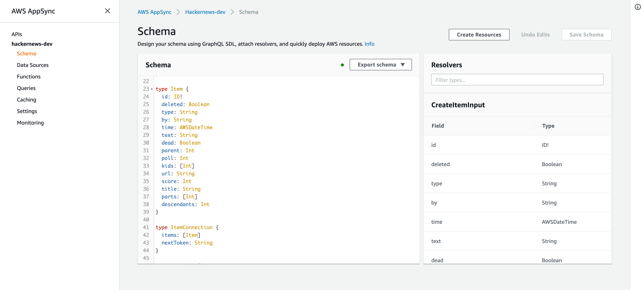Screen dimensions: 644x293
Task: Click line number 41 in the gutter
Action: 146,227
